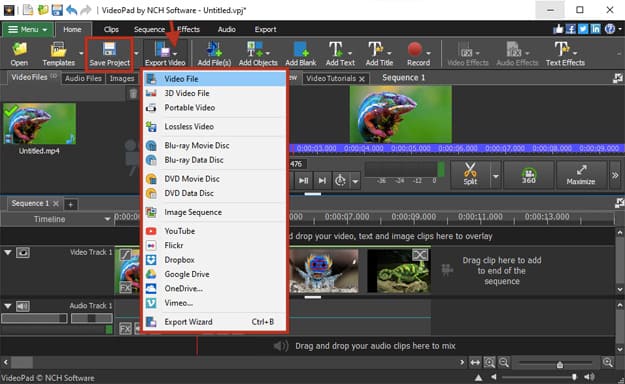Mute Audio Track 1 speaker icon

click(23, 306)
